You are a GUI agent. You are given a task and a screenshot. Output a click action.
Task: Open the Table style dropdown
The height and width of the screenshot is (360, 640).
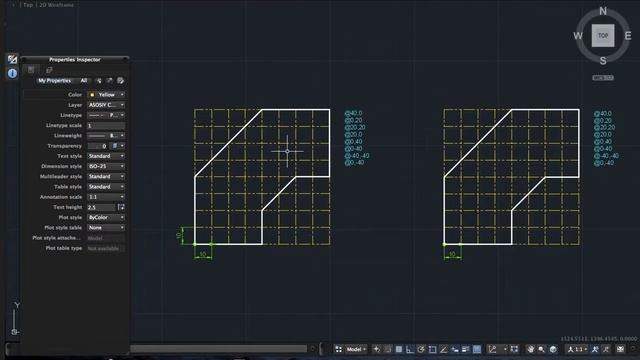pos(106,187)
